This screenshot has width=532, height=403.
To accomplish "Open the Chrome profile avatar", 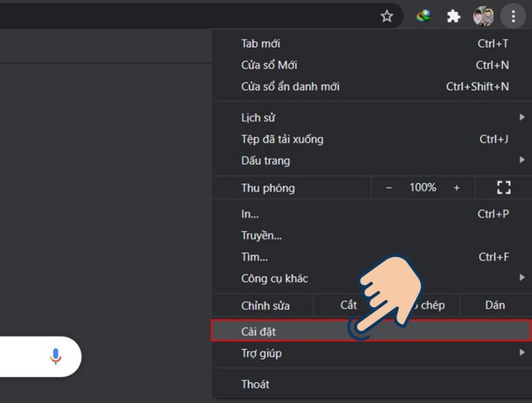I will coord(483,16).
